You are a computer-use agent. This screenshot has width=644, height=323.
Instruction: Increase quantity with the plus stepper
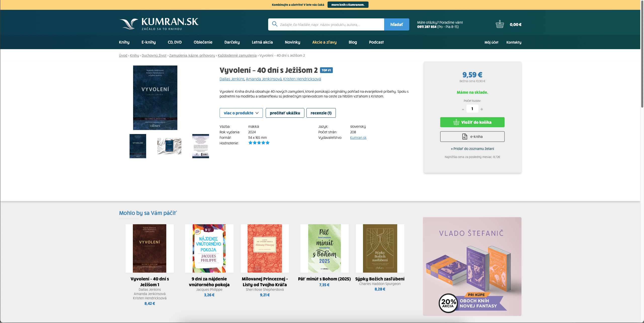click(x=482, y=109)
